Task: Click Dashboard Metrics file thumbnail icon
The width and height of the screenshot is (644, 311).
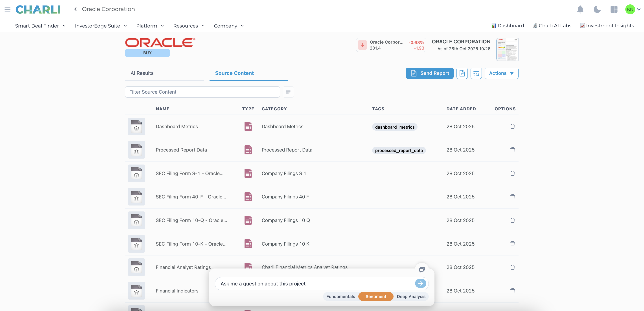Action: tap(136, 126)
